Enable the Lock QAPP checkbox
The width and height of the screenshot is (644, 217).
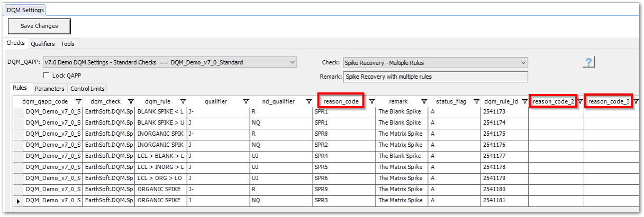coord(47,76)
